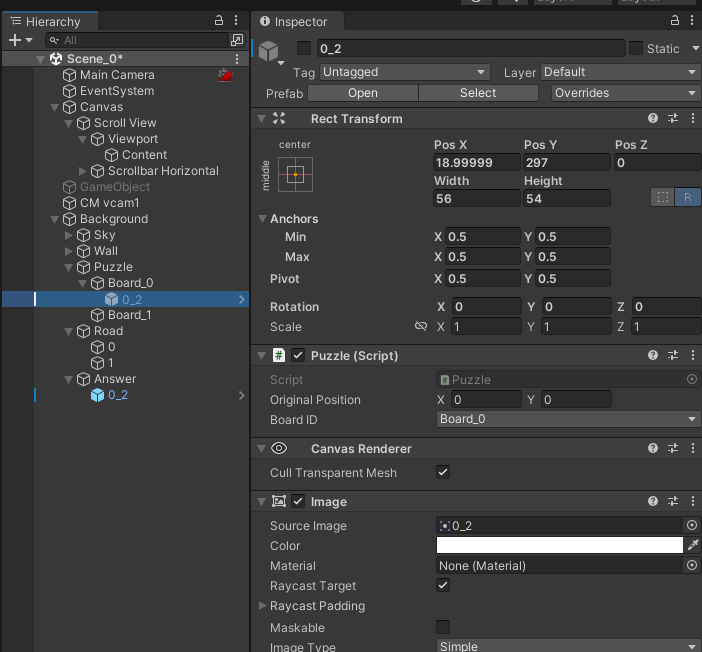Open Canvas Renderer more options
Screen dimensions: 702x652
pyautogui.click(x=693, y=448)
